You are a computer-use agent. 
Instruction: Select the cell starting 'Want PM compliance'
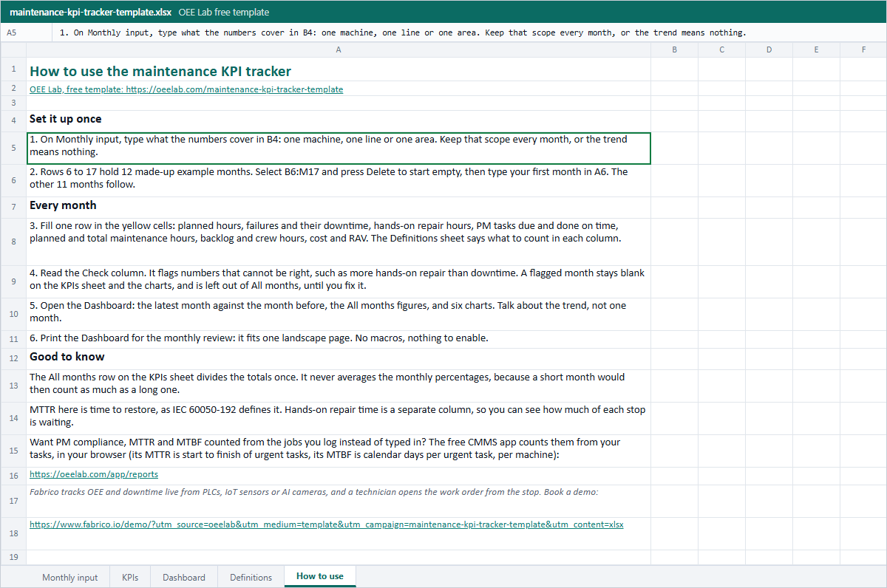339,451
